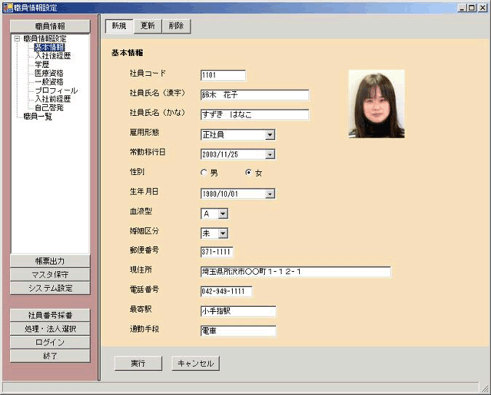Switch to the 削除 tab

(176, 26)
